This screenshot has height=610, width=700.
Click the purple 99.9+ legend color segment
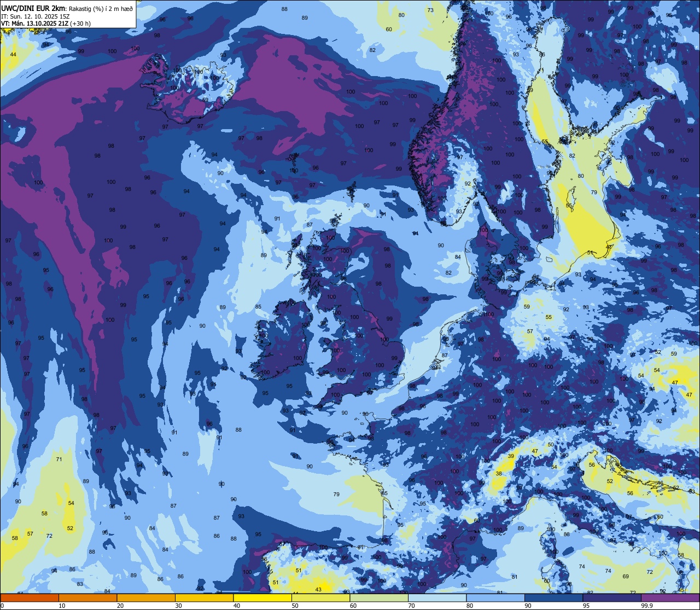pos(670,597)
